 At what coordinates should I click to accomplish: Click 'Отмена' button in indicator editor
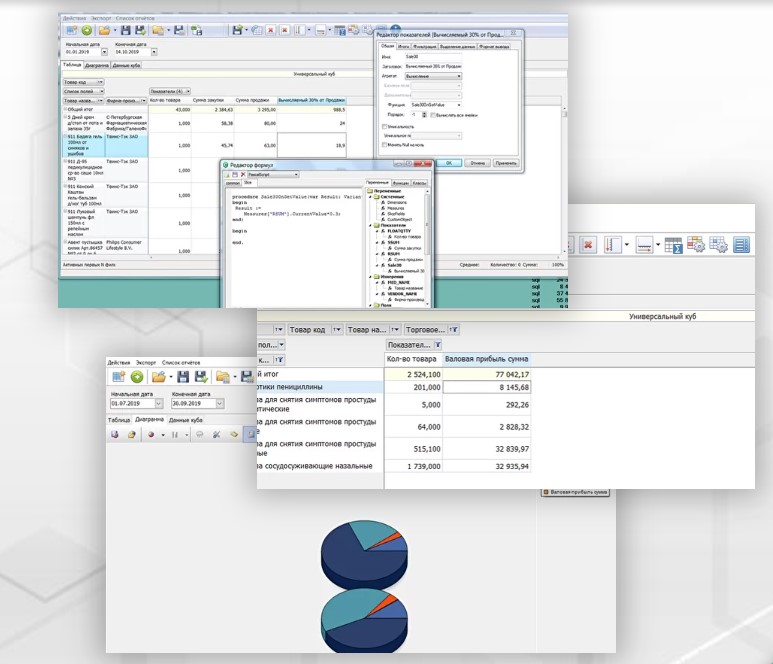[x=477, y=163]
